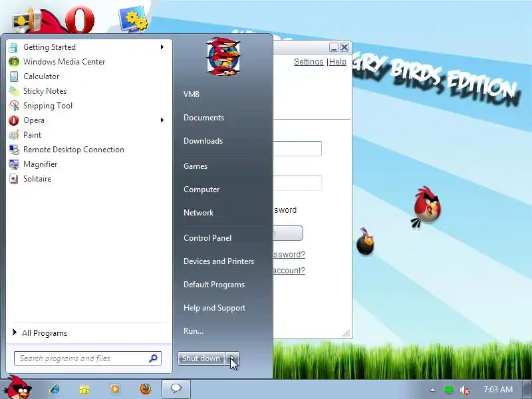The width and height of the screenshot is (532, 399).
Task: Click the Angry Birds user account picture
Action: (x=223, y=57)
